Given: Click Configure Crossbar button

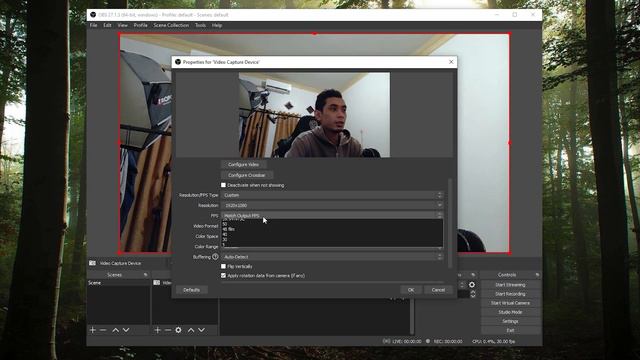Looking at the screenshot, I should coord(247,175).
